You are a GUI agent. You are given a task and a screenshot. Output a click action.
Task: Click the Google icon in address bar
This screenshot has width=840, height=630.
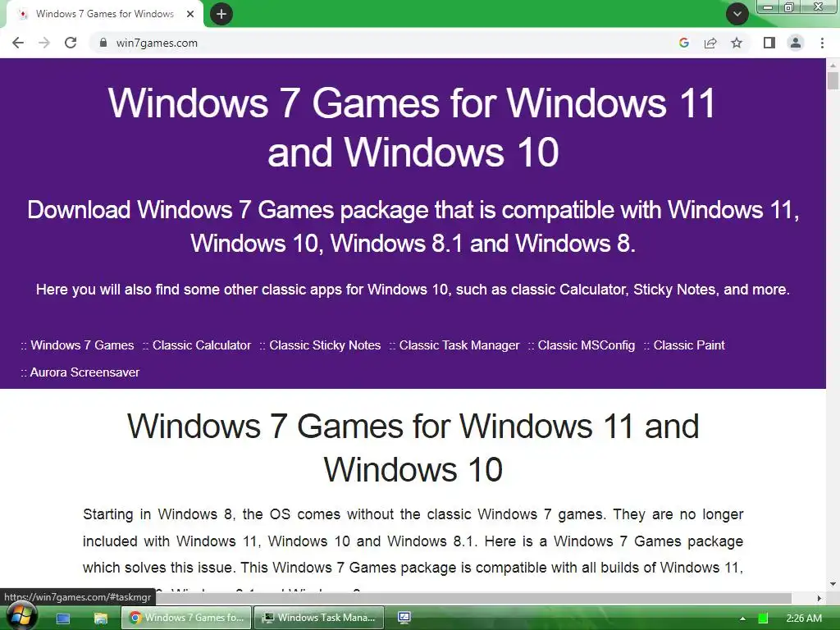point(683,43)
